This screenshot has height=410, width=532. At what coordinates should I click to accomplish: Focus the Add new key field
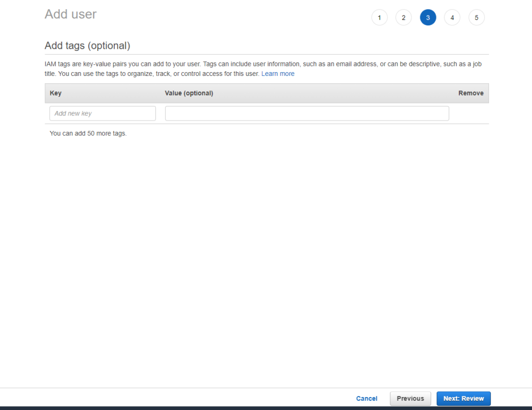coord(102,113)
